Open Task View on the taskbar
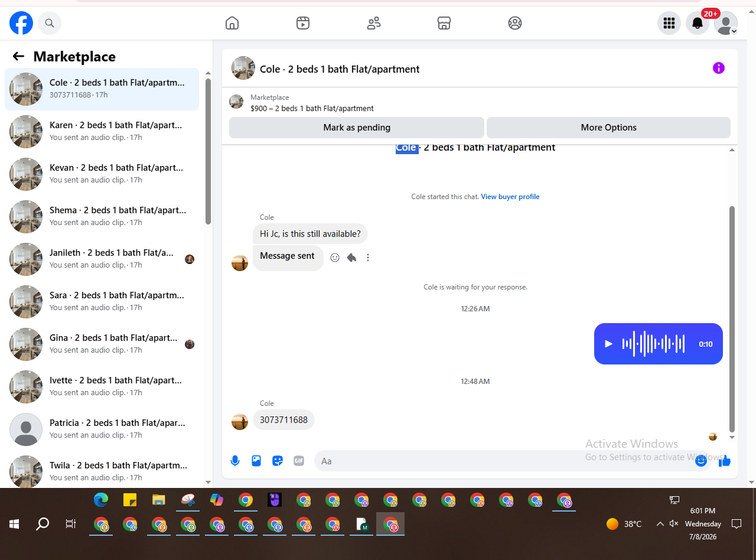 [x=71, y=524]
